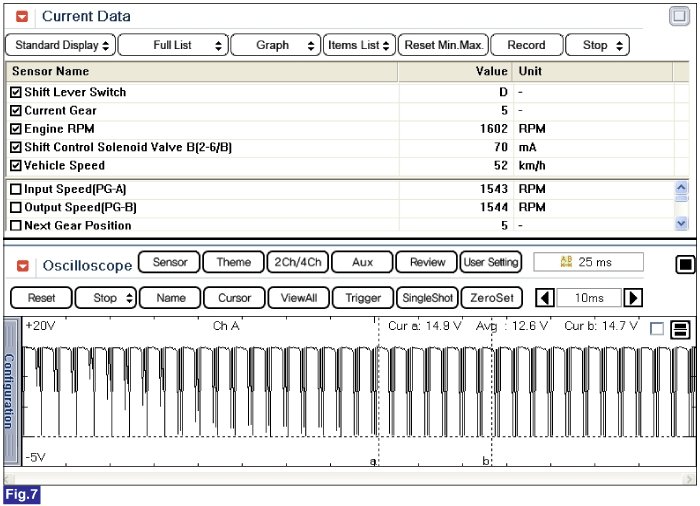
Task: Enable the Input Speed(PG-A) checkbox
Action: (15, 189)
